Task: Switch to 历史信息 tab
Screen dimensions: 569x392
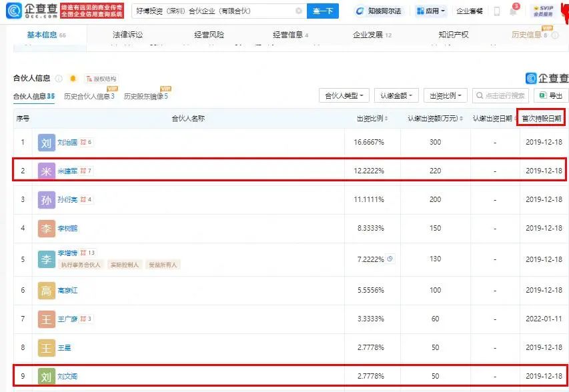Action: click(x=530, y=35)
